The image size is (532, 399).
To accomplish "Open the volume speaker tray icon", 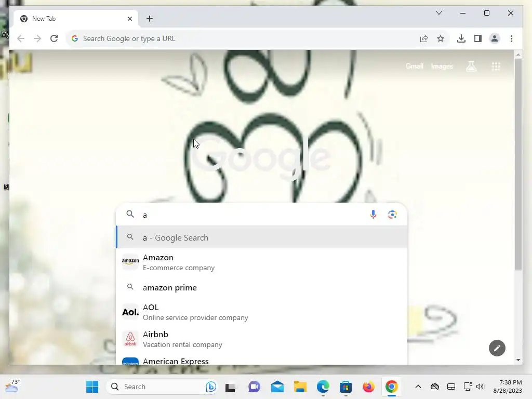I will click(480, 387).
